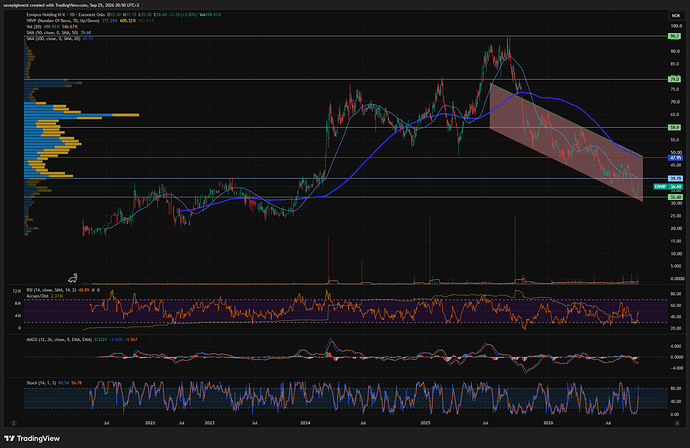Click the 2023 label on the time axis

(209, 423)
